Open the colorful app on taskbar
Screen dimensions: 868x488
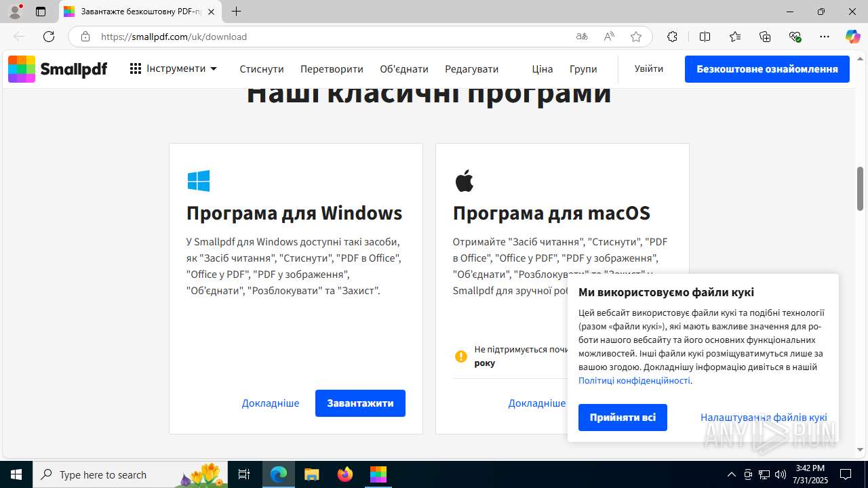378,474
